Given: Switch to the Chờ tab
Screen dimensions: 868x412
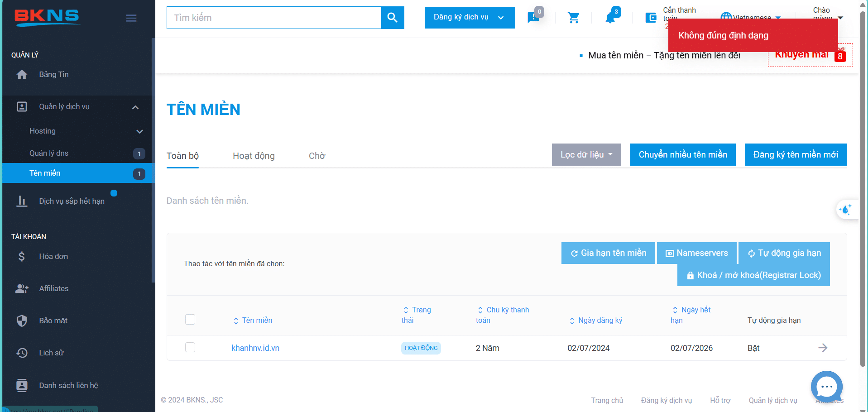Looking at the screenshot, I should click(x=317, y=155).
